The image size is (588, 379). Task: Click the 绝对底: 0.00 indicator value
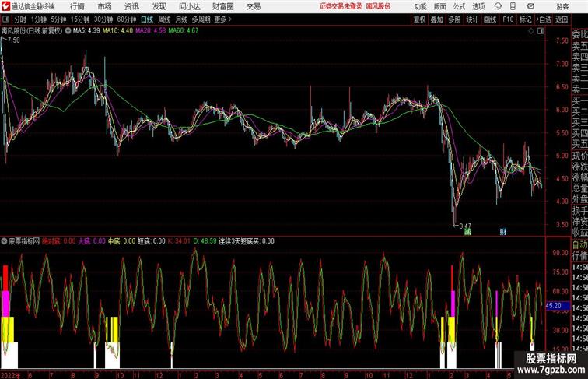click(58, 241)
